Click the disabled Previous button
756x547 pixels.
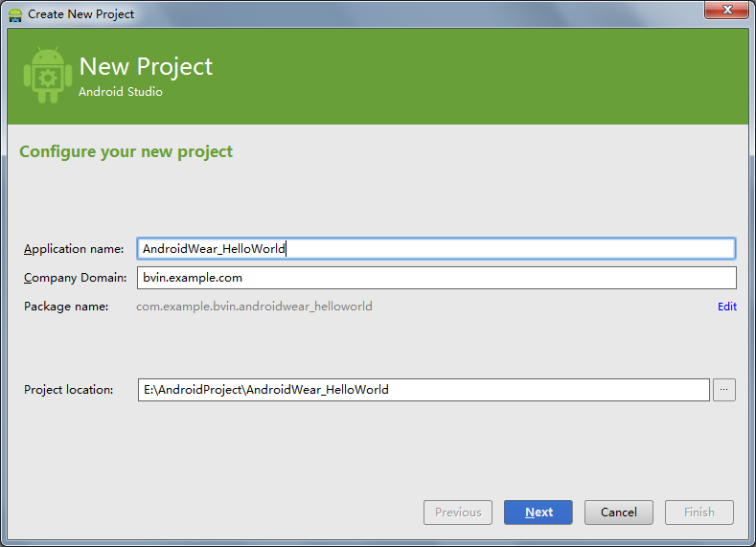pos(458,512)
